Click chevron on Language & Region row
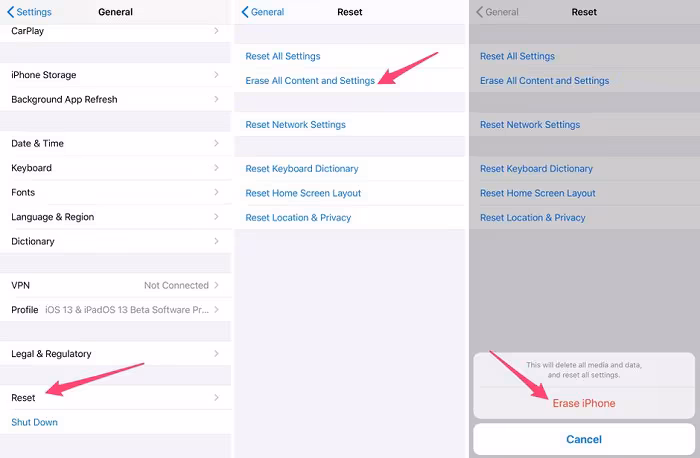The height and width of the screenshot is (458, 700). [x=216, y=217]
